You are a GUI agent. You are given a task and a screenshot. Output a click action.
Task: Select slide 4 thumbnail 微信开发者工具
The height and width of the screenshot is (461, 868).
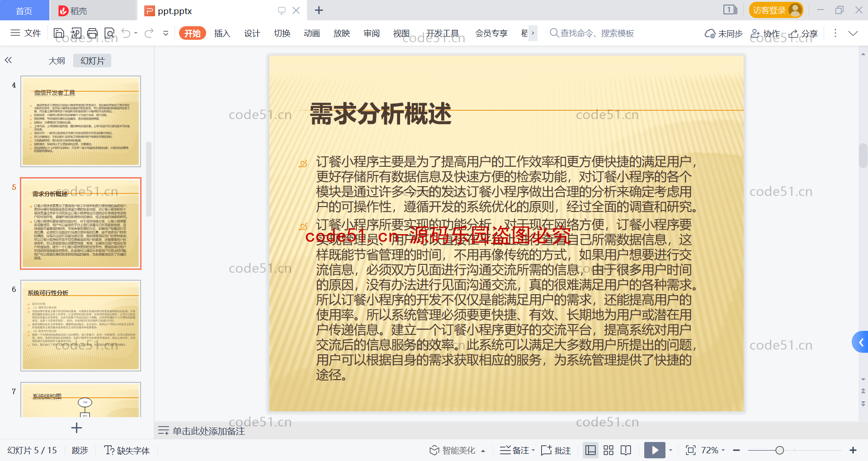point(81,121)
